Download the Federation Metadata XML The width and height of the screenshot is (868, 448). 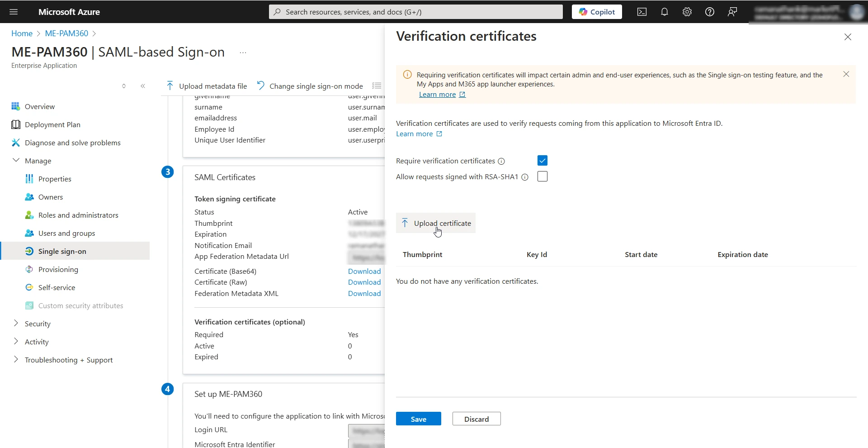tap(364, 293)
